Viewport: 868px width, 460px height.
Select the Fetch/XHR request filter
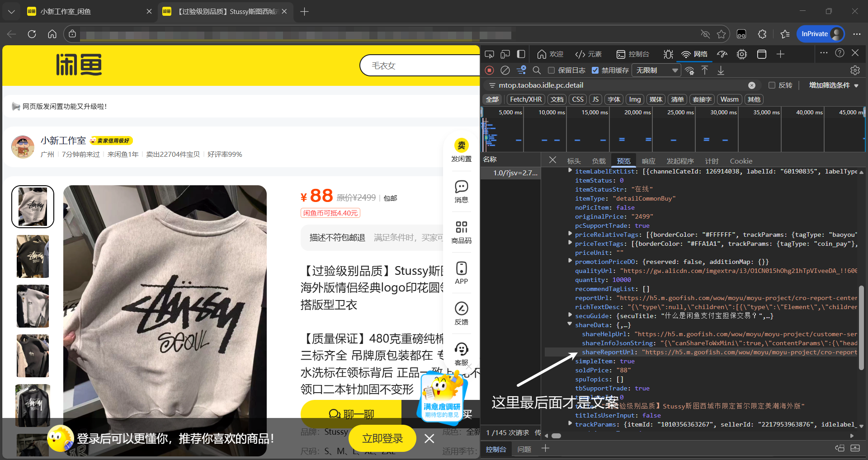[x=525, y=99]
